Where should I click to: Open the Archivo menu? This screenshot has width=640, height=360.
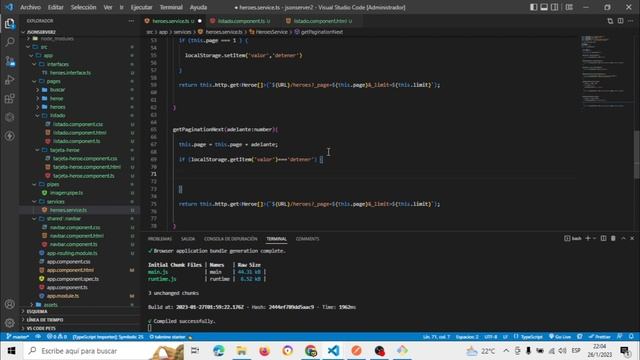(x=30, y=7)
